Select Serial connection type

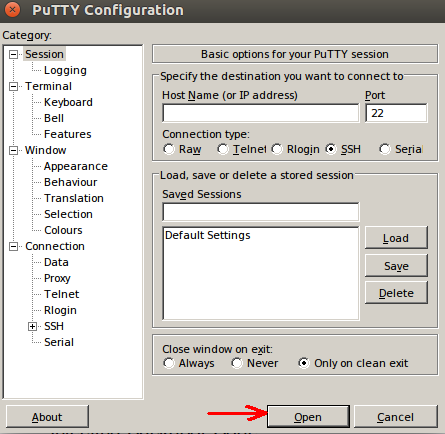coord(385,149)
